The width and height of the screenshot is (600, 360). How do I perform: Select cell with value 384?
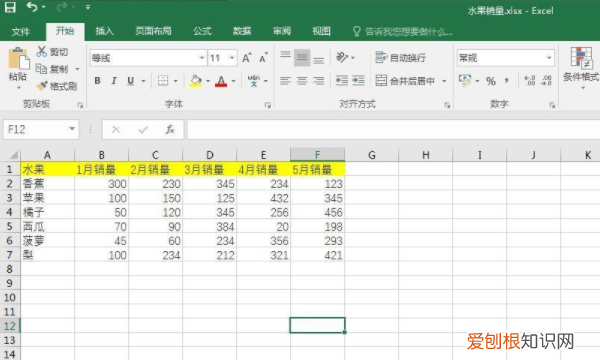(209, 226)
